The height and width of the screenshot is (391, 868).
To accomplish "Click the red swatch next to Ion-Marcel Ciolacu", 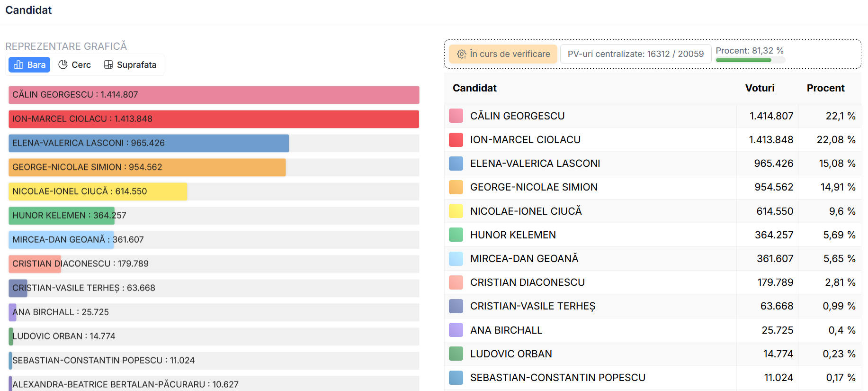I will pos(456,140).
